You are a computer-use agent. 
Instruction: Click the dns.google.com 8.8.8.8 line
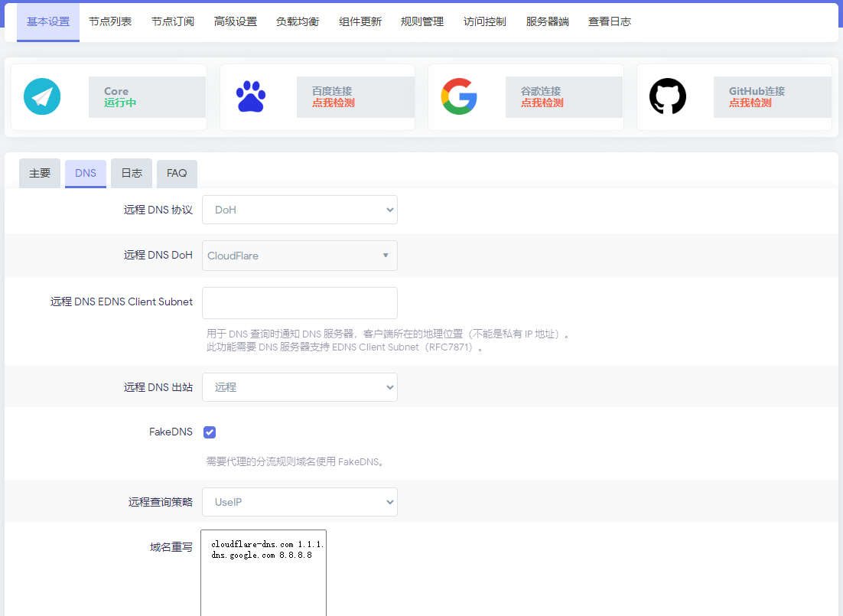(x=262, y=556)
